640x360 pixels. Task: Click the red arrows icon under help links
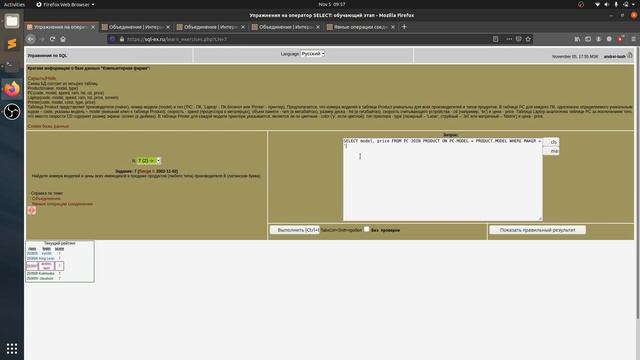tap(31, 210)
